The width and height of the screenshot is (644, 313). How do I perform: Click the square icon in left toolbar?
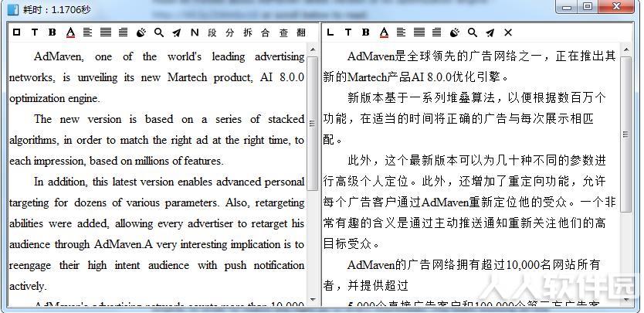point(16,32)
